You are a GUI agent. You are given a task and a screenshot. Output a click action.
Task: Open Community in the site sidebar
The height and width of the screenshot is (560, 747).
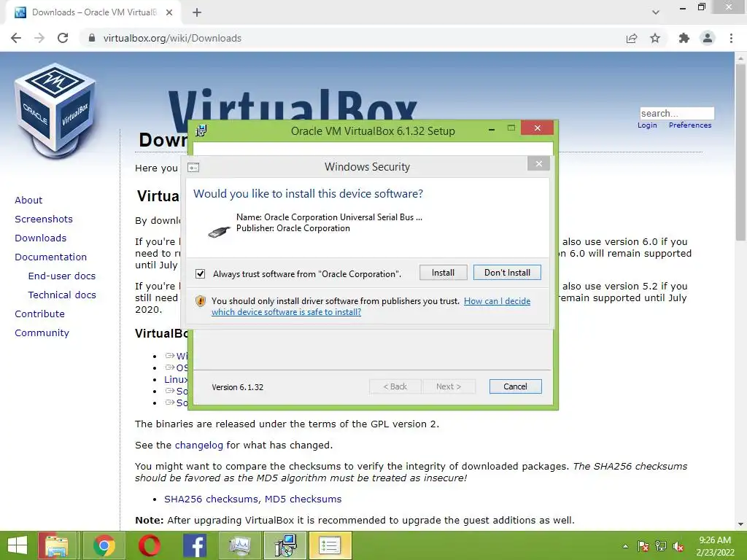click(x=42, y=332)
